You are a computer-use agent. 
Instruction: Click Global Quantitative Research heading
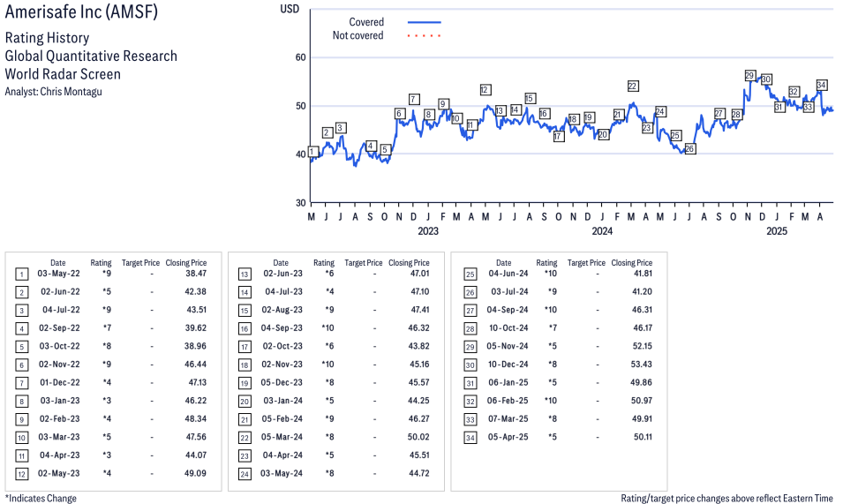coord(91,56)
